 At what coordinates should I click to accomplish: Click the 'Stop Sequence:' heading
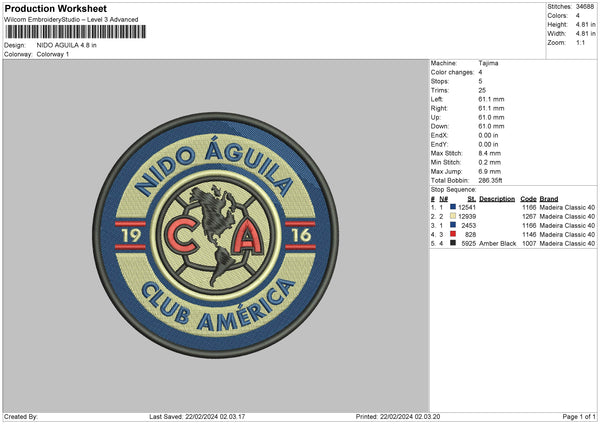453,190
